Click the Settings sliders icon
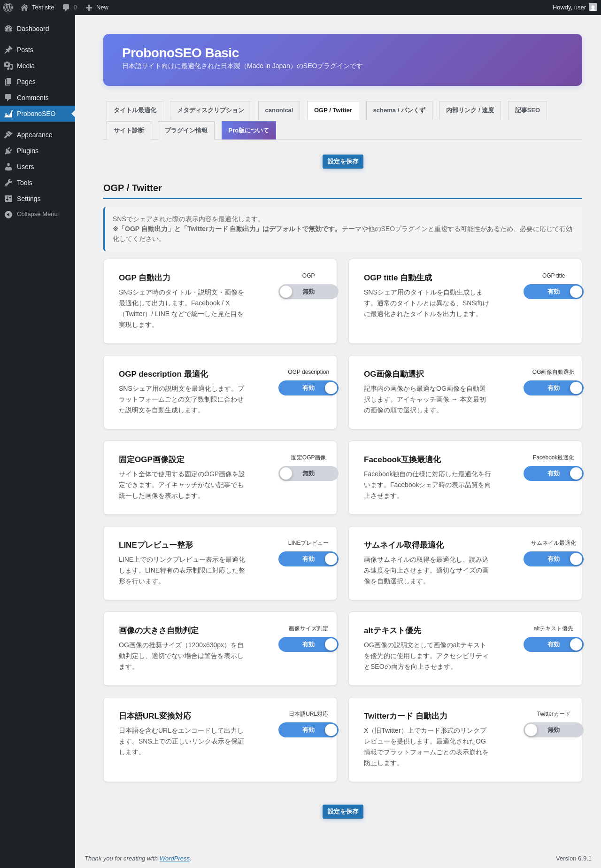This screenshot has width=601, height=868. pos(8,199)
